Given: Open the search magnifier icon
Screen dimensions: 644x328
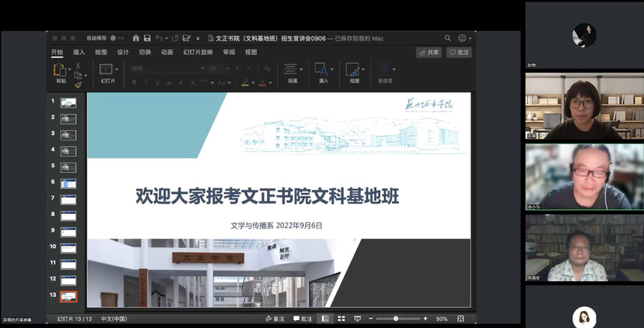Looking at the screenshot, I should point(448,38).
